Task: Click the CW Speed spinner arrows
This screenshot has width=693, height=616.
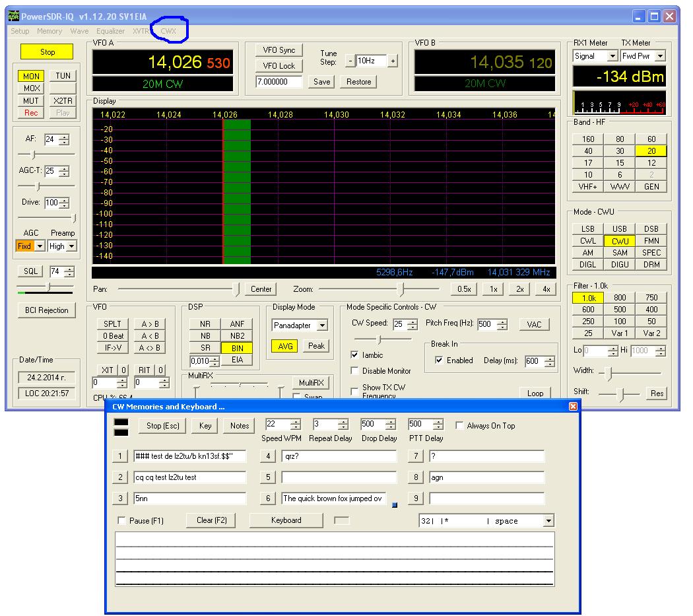Action: [x=412, y=324]
